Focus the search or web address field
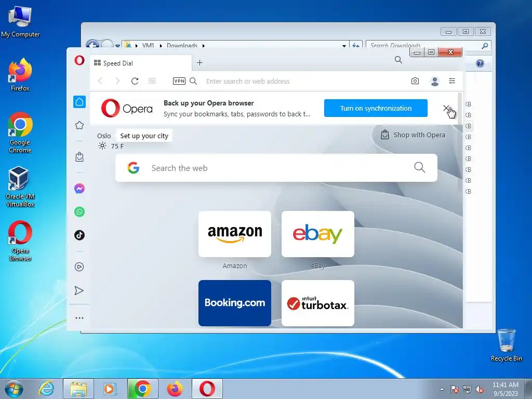The width and height of the screenshot is (532, 399). tap(303, 81)
